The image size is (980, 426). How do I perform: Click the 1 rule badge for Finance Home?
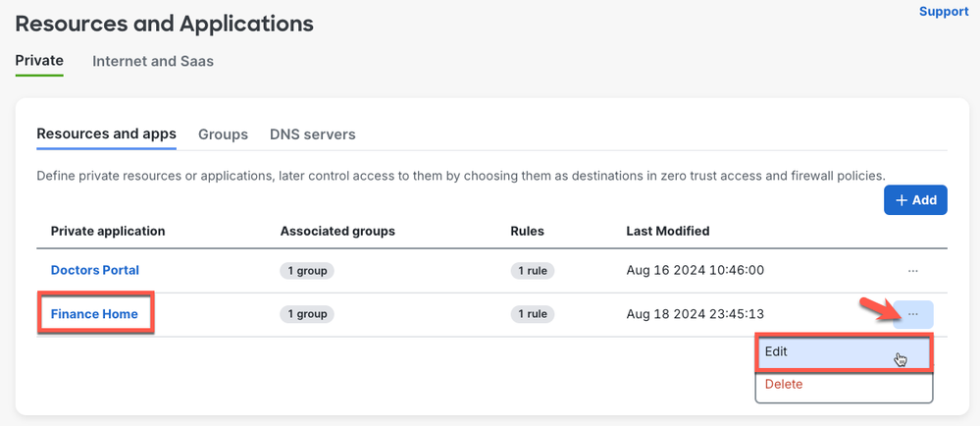[x=533, y=314]
